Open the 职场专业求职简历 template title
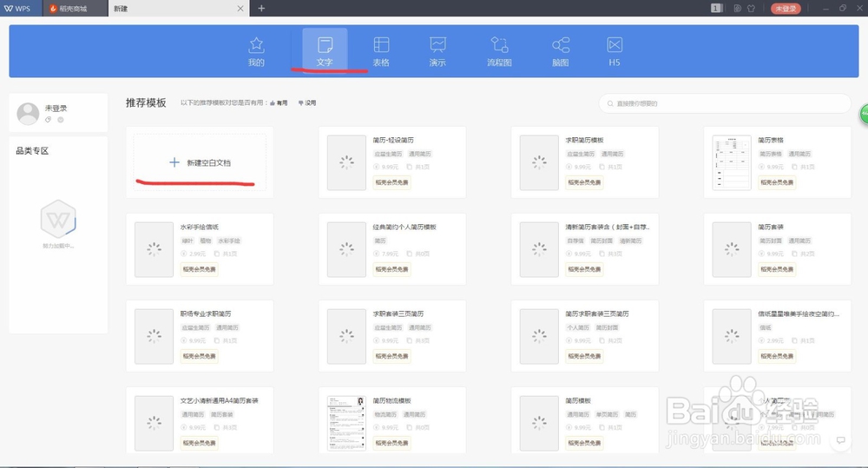Image resolution: width=868 pixels, height=468 pixels. click(x=206, y=314)
